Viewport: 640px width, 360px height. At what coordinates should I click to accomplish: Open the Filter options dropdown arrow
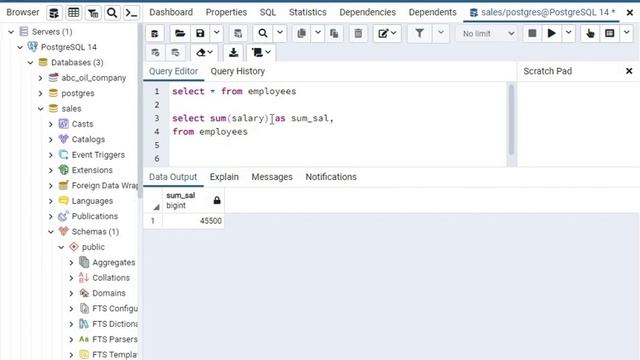(x=441, y=33)
